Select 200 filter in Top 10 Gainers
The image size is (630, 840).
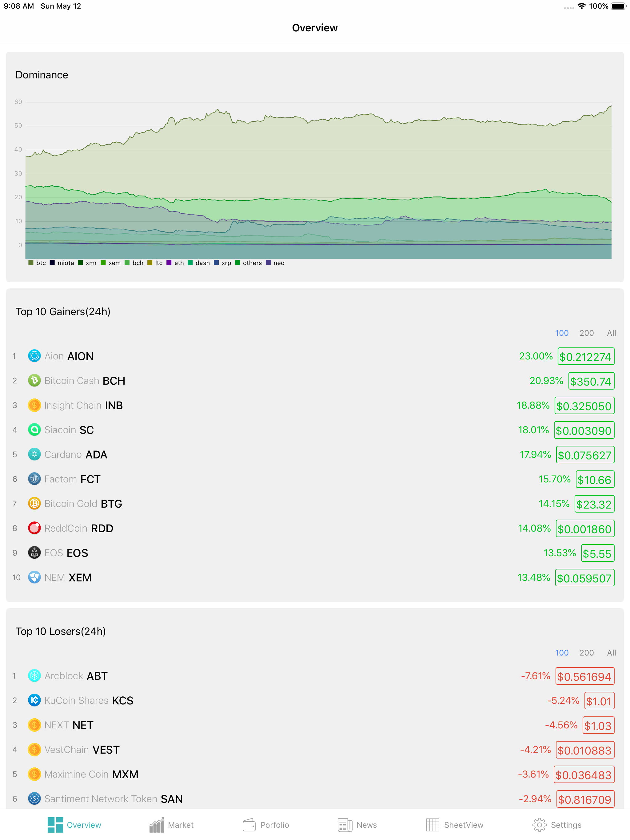(586, 333)
